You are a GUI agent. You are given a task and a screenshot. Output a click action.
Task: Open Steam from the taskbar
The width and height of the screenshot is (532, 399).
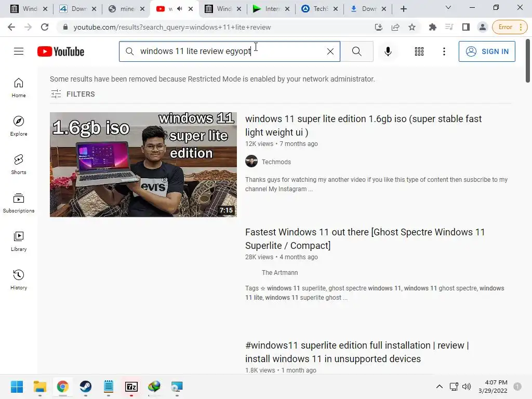click(x=86, y=387)
